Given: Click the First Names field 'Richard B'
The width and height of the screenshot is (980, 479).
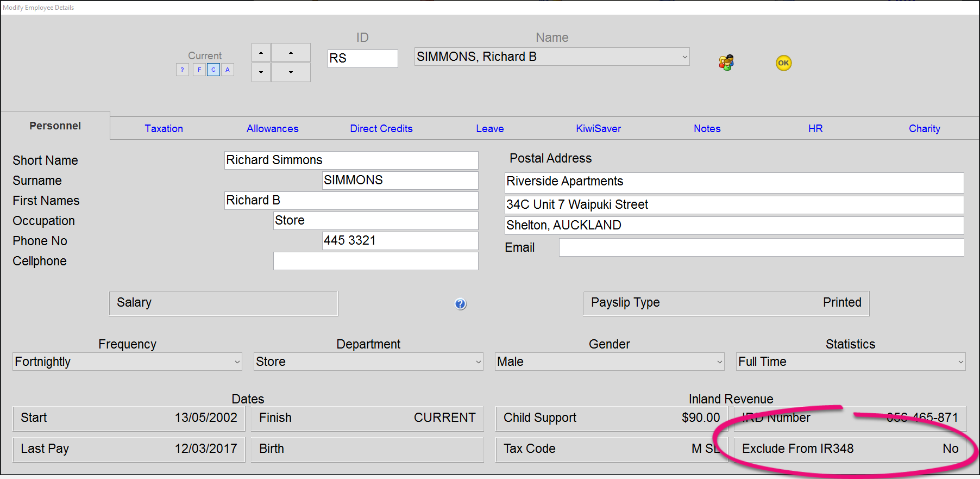Looking at the screenshot, I should 351,201.
